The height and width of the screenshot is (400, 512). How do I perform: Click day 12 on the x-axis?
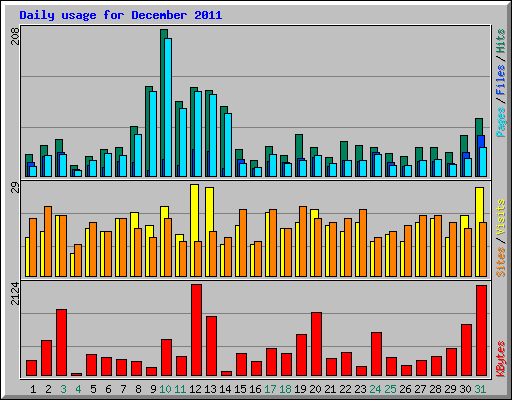tap(195, 389)
